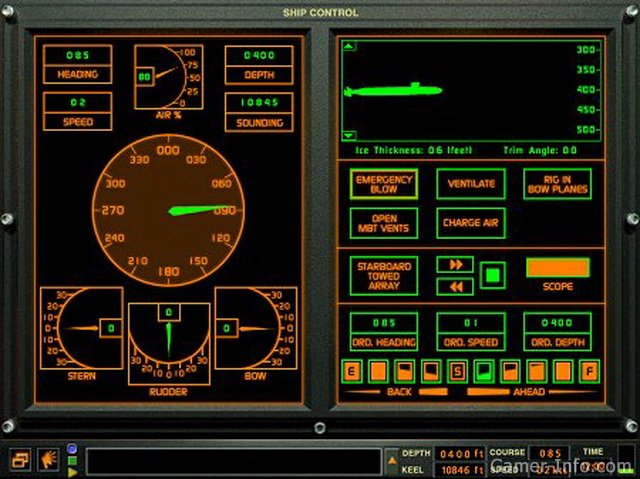Click the rewind double arrow button

click(455, 286)
